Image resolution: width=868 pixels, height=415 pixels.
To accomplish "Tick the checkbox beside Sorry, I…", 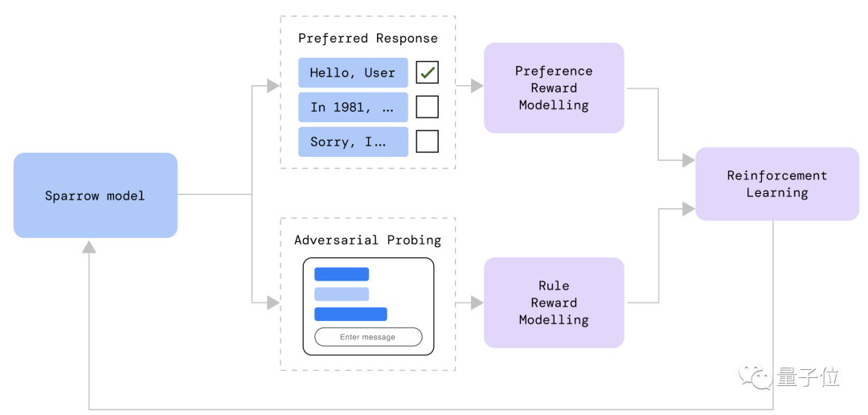I will pyautogui.click(x=428, y=142).
